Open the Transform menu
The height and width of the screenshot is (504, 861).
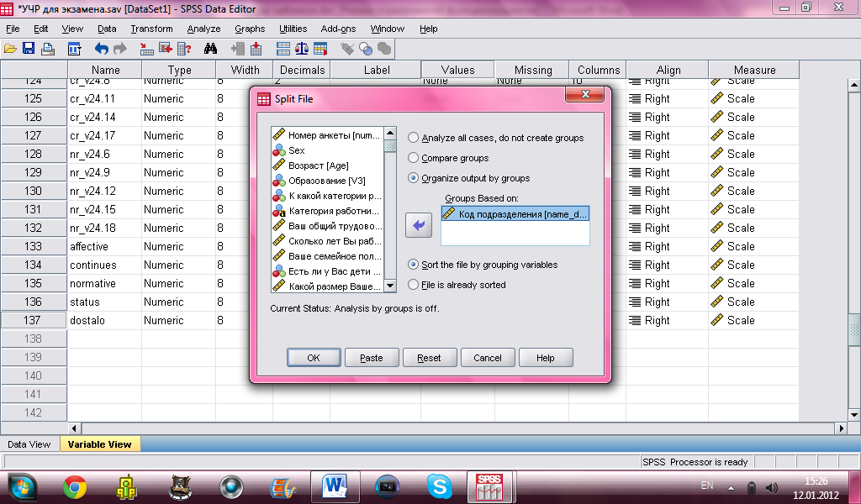(151, 29)
